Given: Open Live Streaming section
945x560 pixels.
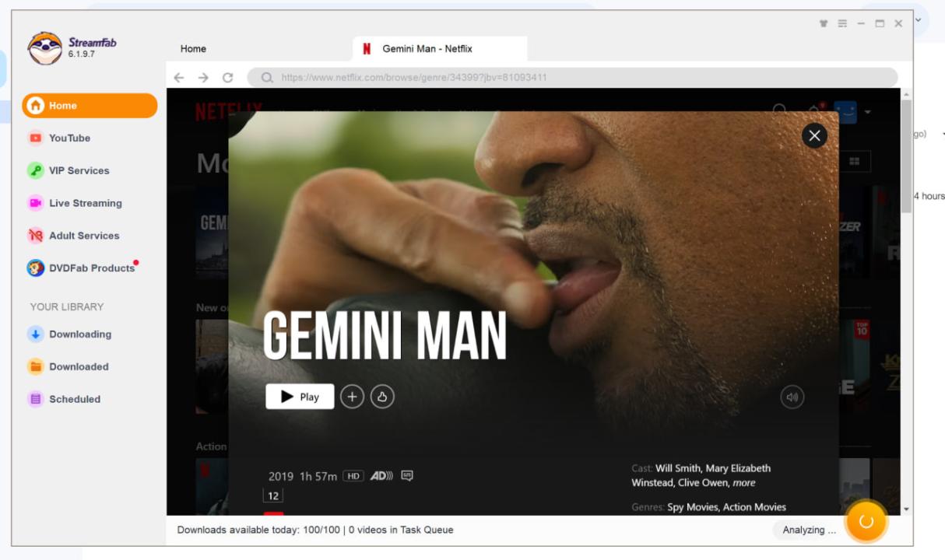Looking at the screenshot, I should tap(85, 203).
